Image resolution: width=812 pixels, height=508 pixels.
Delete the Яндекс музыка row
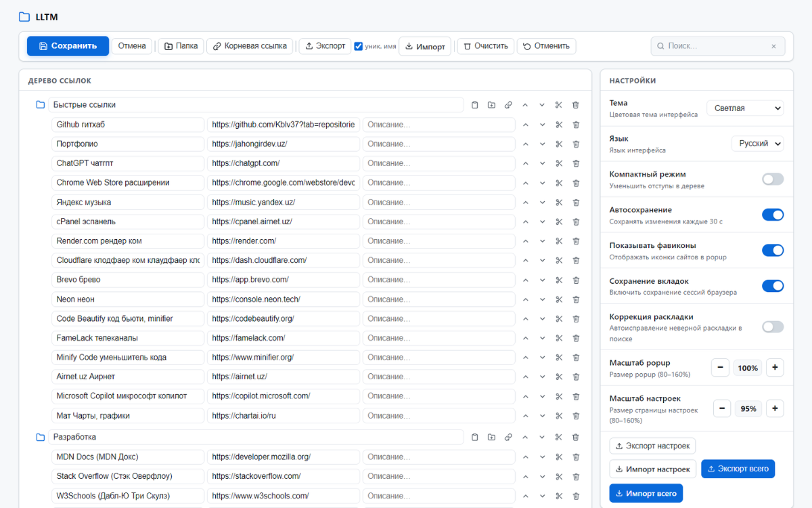(576, 203)
